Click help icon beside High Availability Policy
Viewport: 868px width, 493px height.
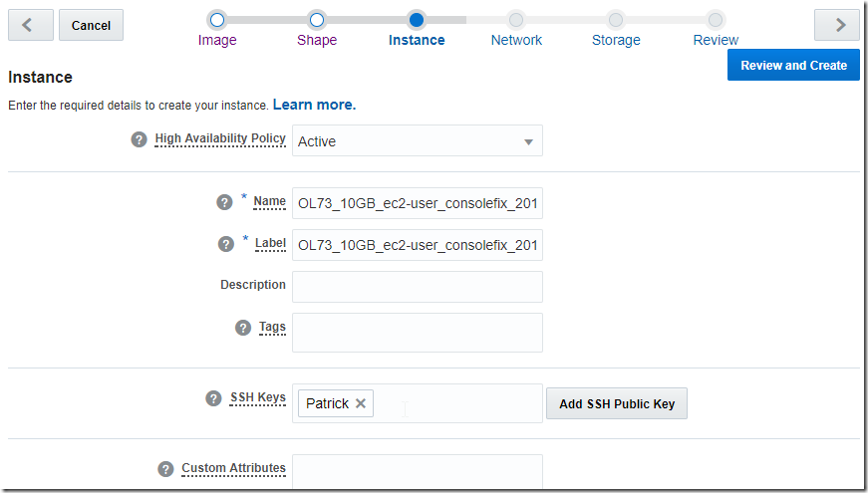point(140,139)
